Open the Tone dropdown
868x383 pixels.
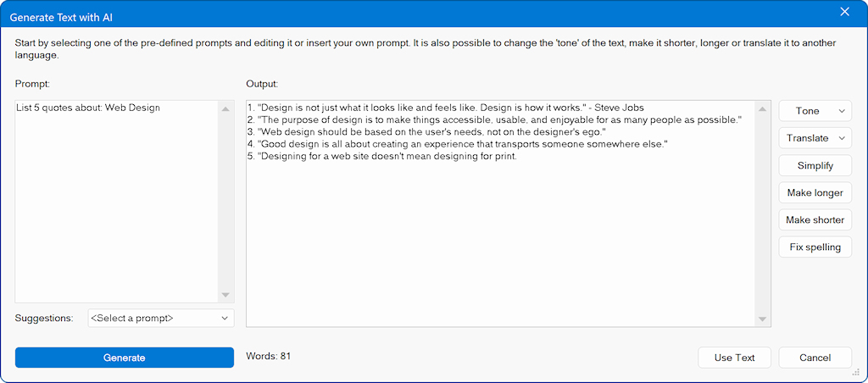815,111
